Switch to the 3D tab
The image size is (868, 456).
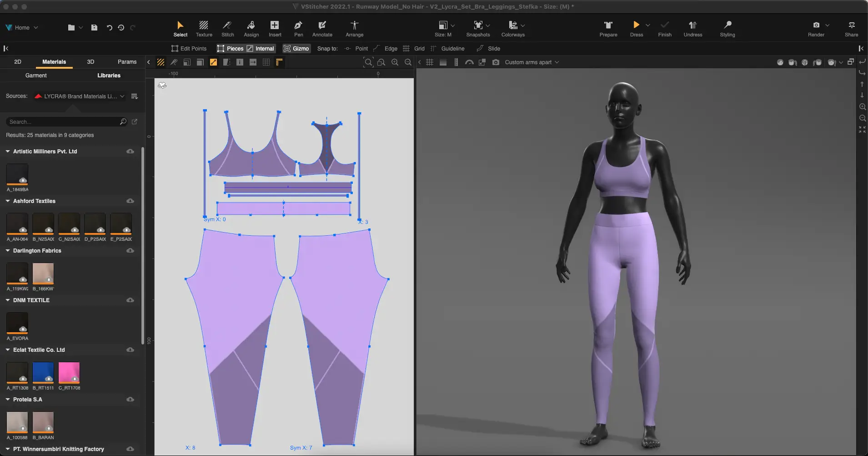pos(90,62)
